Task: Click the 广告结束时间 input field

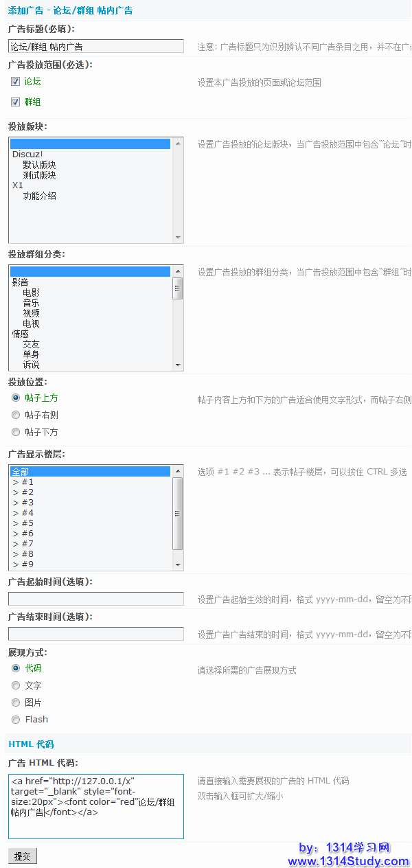Action: click(96, 634)
